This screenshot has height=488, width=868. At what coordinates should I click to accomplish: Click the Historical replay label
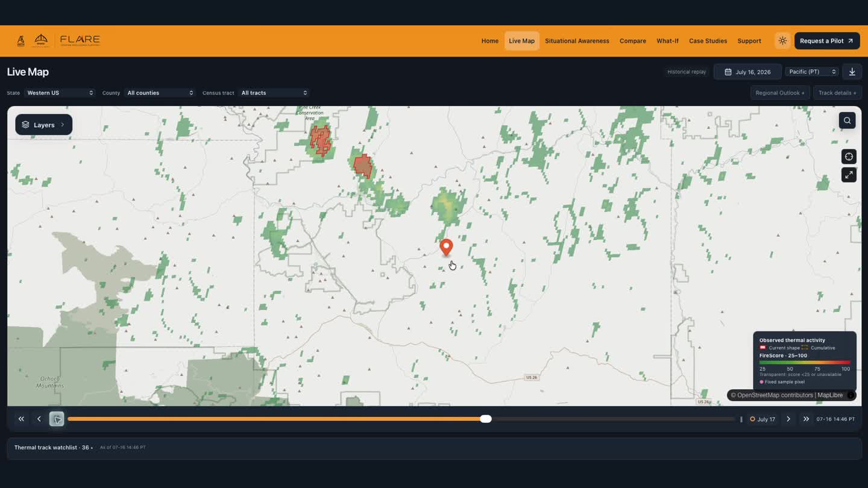point(687,72)
